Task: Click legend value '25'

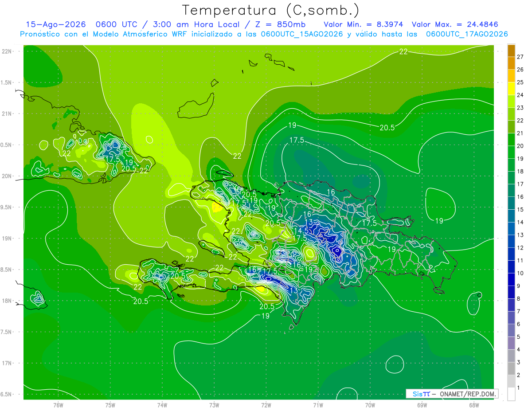Action: click(520, 82)
